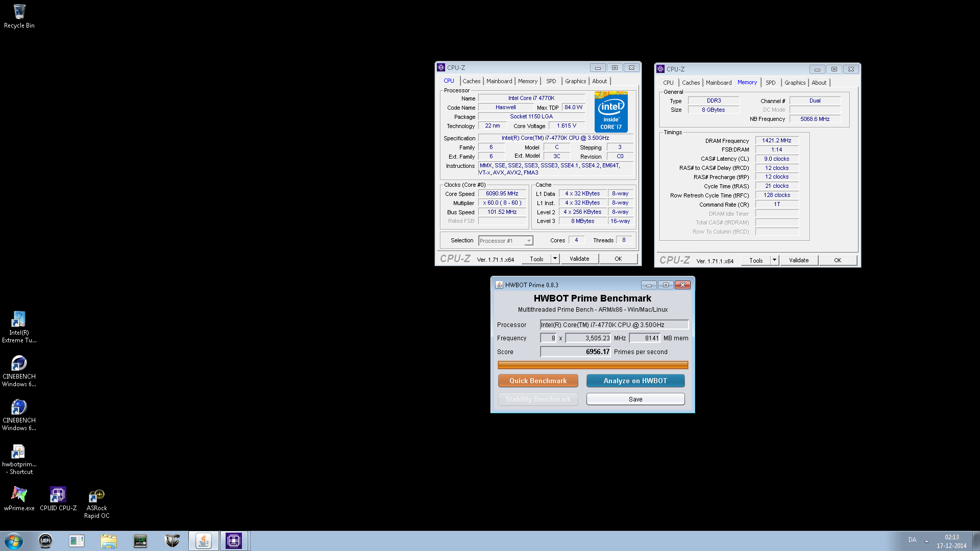Click OK in left CPU-Z window
Viewport: 980px width, 551px height.
tap(618, 259)
